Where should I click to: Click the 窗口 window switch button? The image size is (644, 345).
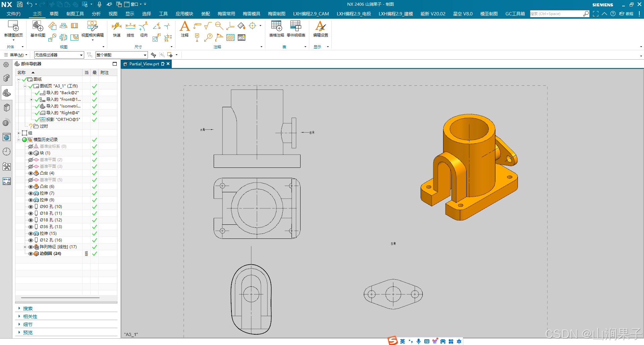coord(133,4)
